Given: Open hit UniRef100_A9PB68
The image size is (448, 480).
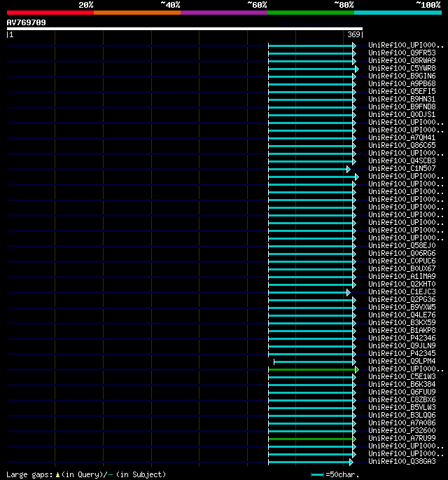Looking at the screenshot, I should (x=402, y=83).
